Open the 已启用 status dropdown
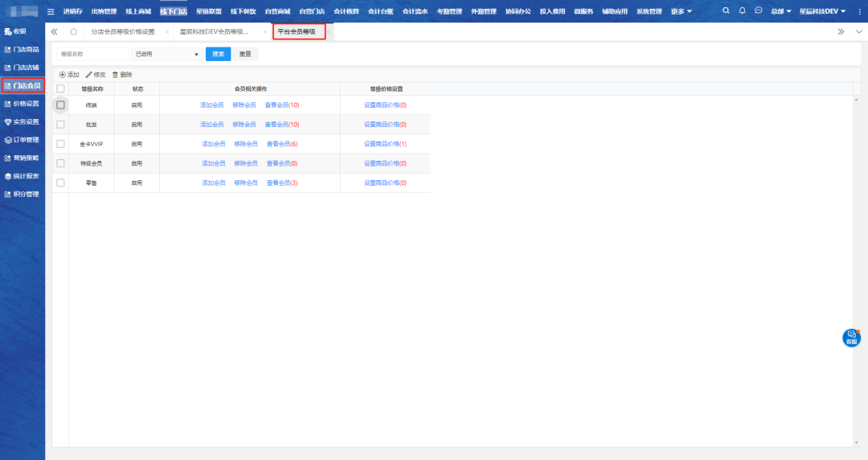 [167, 54]
